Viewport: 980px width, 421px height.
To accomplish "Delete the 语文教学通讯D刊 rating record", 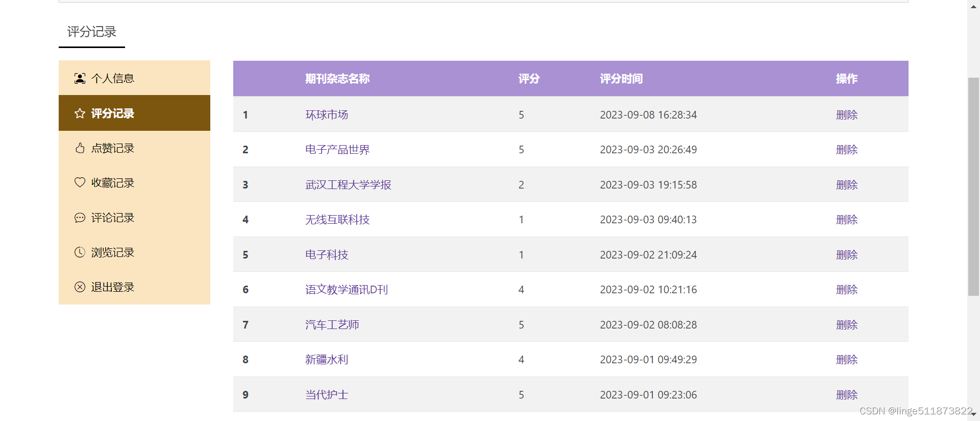I will click(x=847, y=290).
